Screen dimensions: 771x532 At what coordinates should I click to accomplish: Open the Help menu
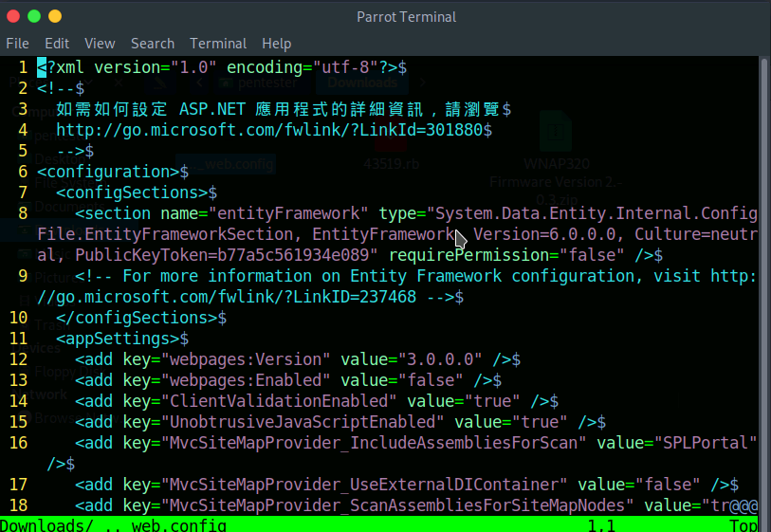click(x=276, y=44)
